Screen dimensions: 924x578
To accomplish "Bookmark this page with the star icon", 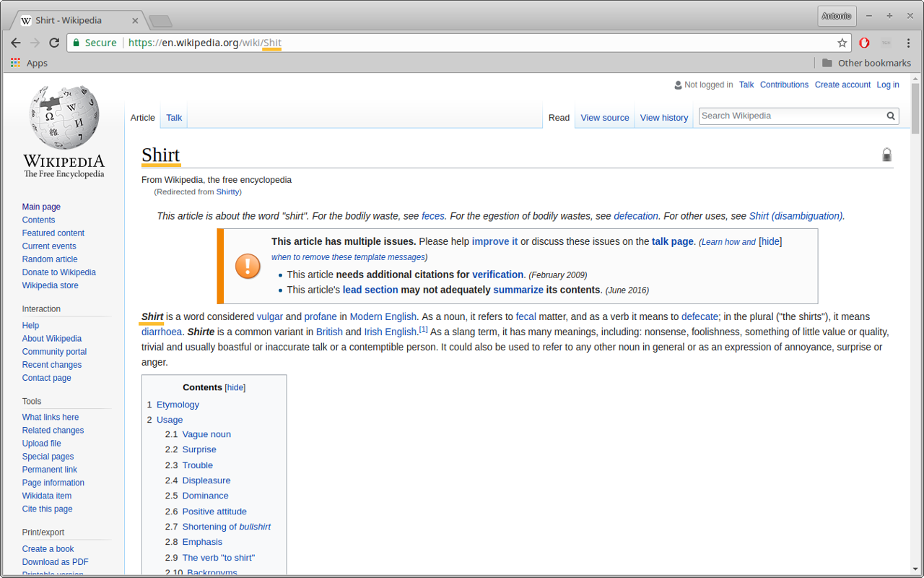I will [x=842, y=43].
